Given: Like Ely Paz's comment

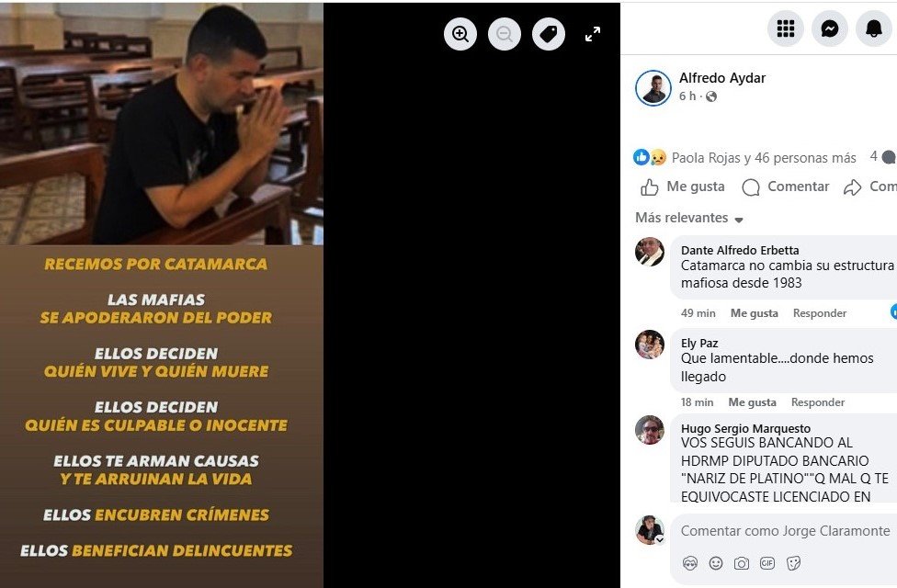Looking at the screenshot, I should point(753,402).
